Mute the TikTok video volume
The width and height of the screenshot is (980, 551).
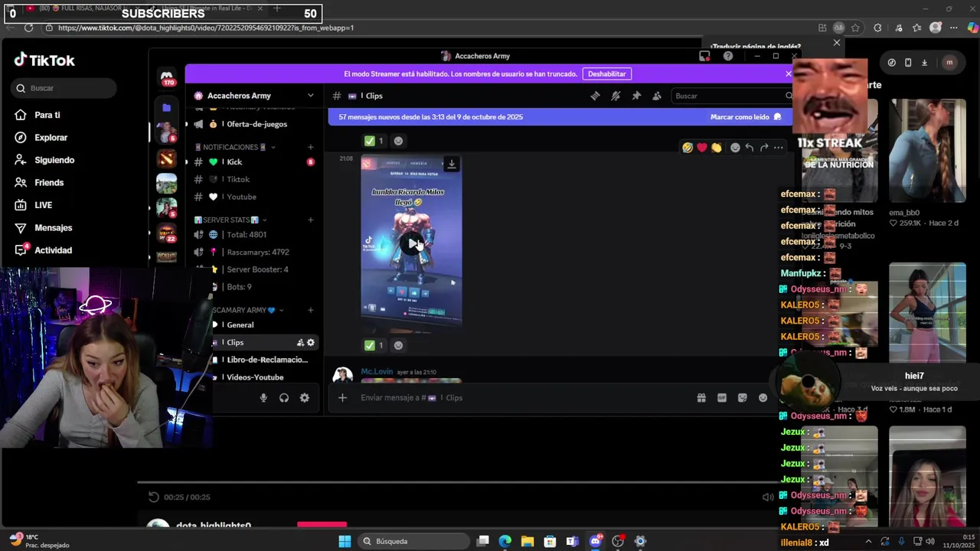[x=768, y=497]
